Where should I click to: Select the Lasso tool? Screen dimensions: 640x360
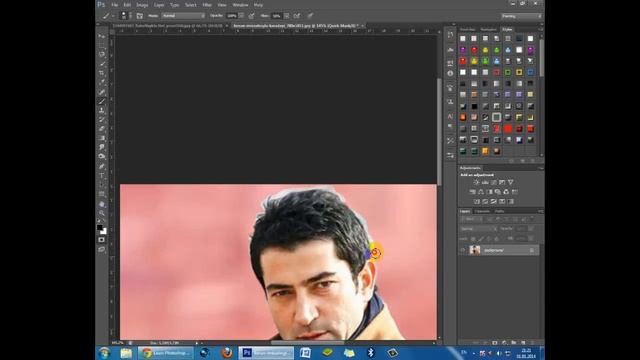(102, 54)
